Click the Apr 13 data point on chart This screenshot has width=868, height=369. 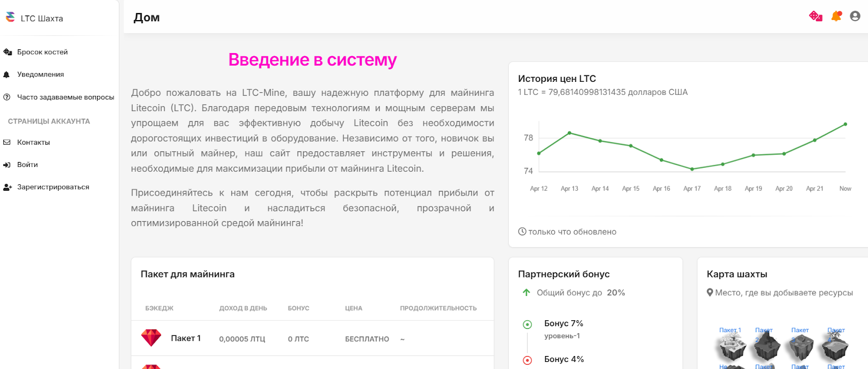point(569,133)
